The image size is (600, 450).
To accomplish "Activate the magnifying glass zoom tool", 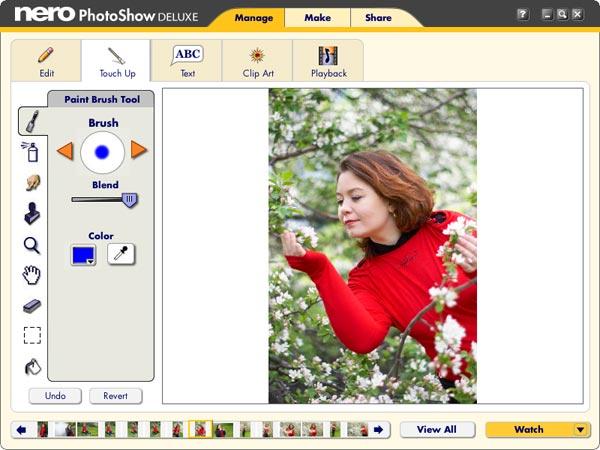I will (32, 245).
